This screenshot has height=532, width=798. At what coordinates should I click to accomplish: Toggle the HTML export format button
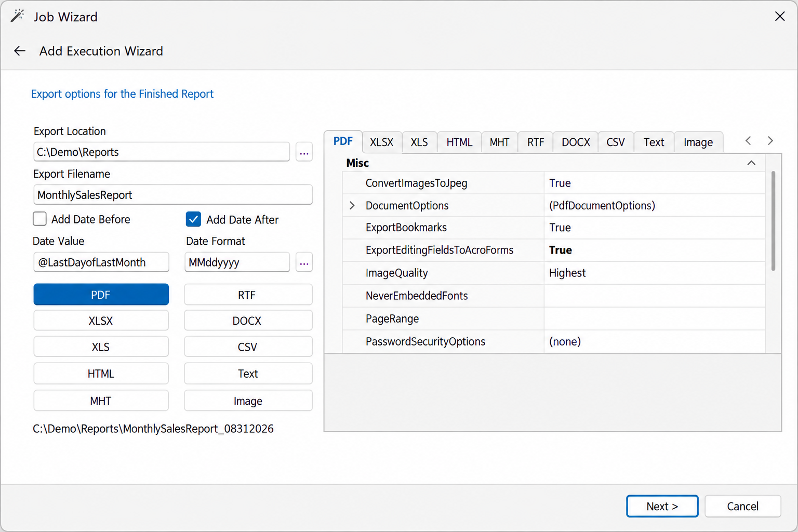tap(101, 374)
